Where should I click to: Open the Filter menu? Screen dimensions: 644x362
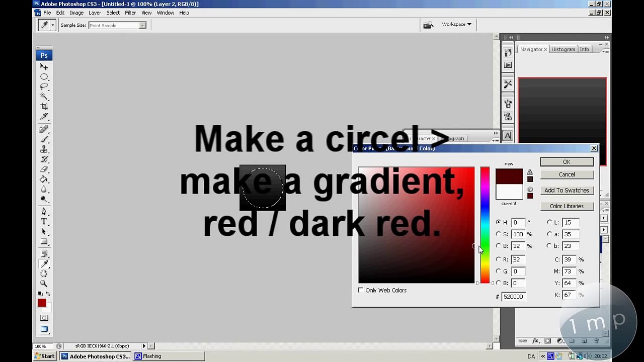click(130, 13)
